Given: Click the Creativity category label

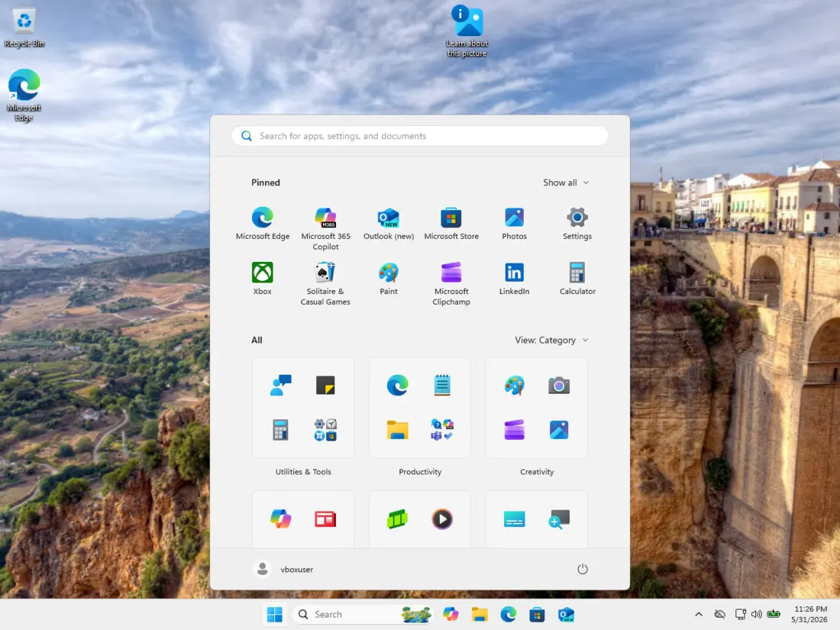Looking at the screenshot, I should click(537, 472).
